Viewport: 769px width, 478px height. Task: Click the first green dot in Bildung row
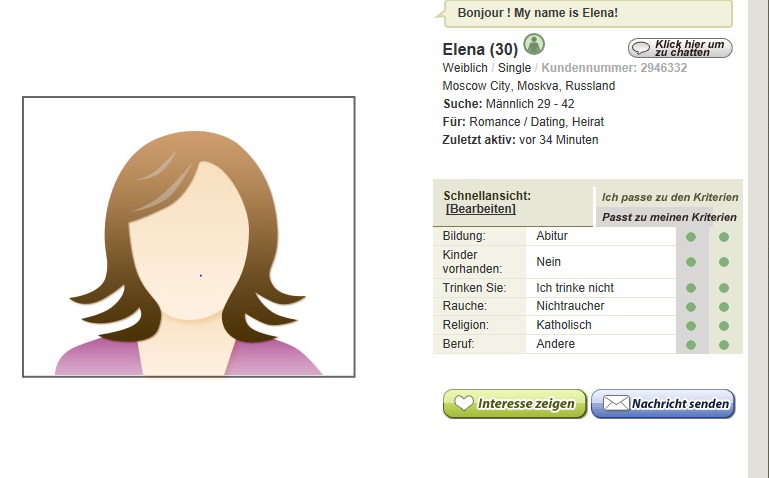(691, 237)
